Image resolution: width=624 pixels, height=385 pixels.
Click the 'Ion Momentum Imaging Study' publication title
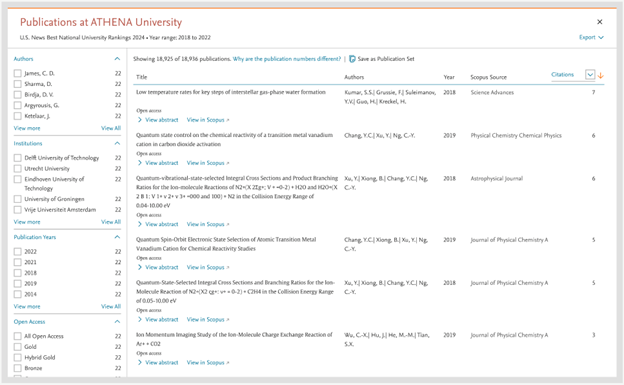click(x=234, y=339)
